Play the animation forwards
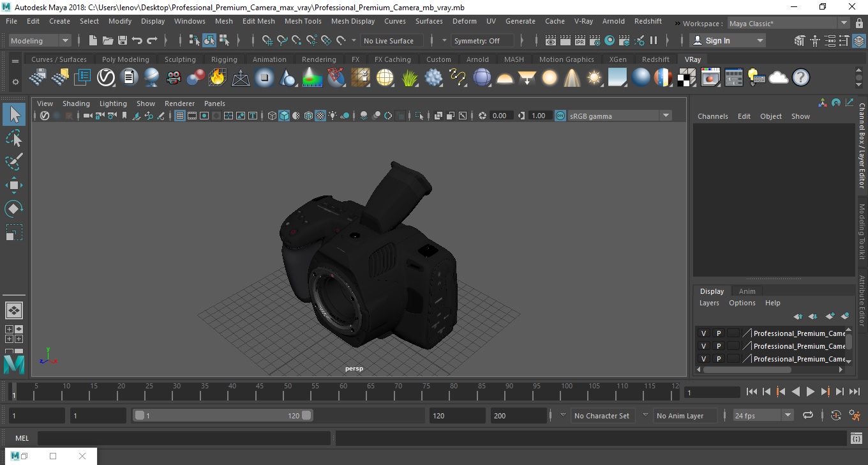 [x=810, y=392]
